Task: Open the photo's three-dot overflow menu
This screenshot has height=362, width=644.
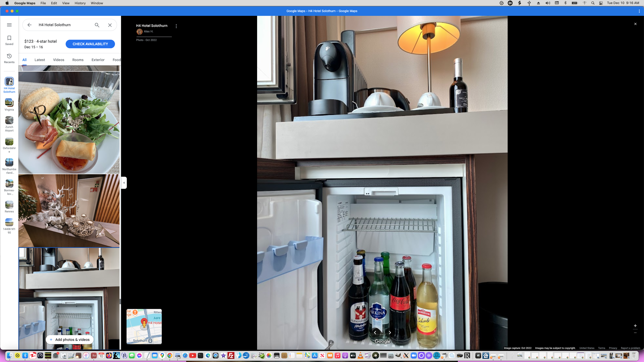Action: (x=176, y=26)
